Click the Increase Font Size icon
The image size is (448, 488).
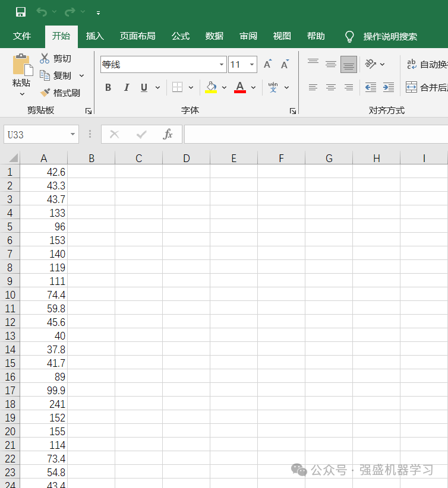pyautogui.click(x=267, y=64)
